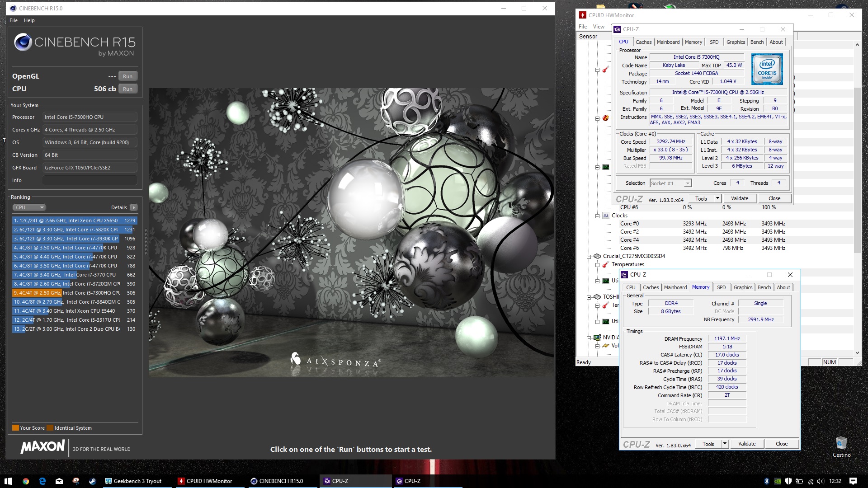Select ranking entry Intel Core 2 Duo score 130

[75, 329]
